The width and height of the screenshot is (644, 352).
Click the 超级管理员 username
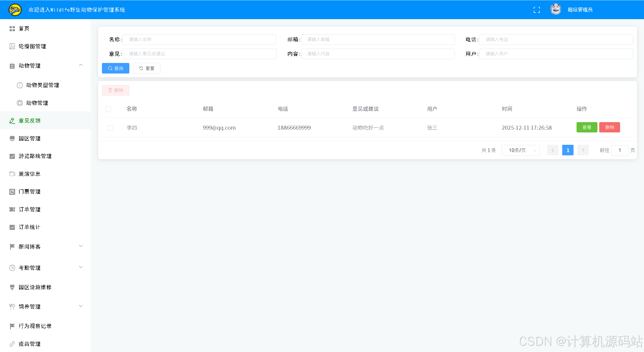pyautogui.click(x=580, y=10)
